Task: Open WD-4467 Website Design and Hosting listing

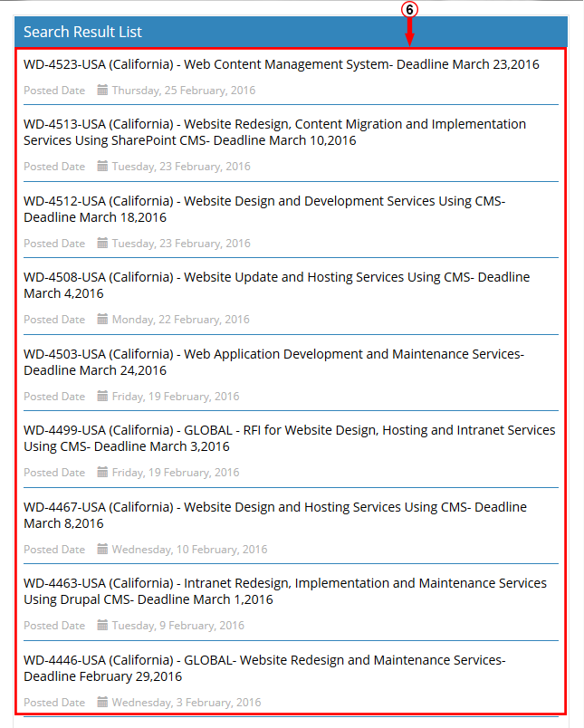Action: [275, 515]
